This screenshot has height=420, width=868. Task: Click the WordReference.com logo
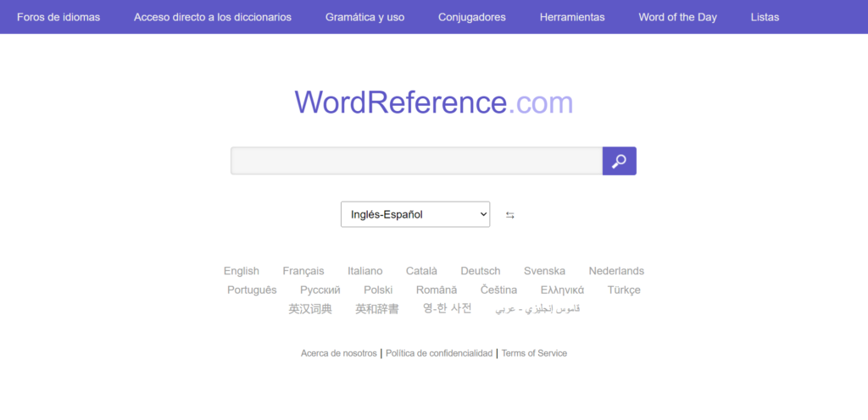pyautogui.click(x=433, y=102)
